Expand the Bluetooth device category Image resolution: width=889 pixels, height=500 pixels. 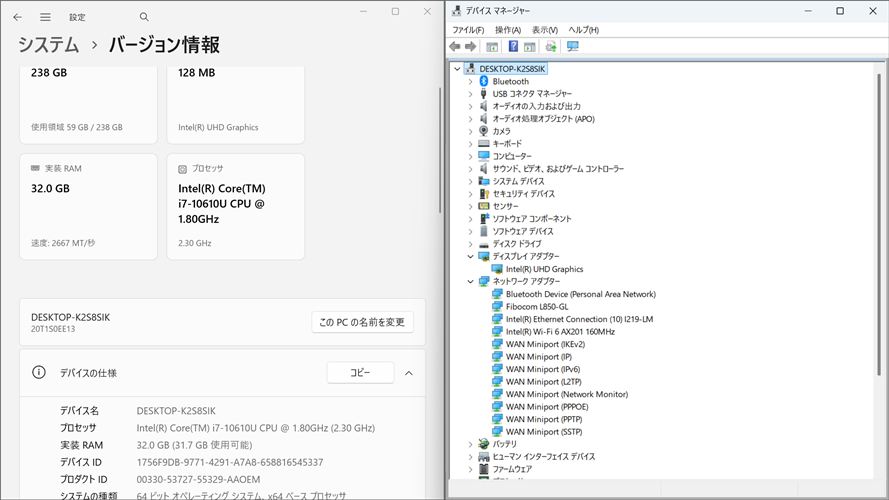[x=470, y=82]
